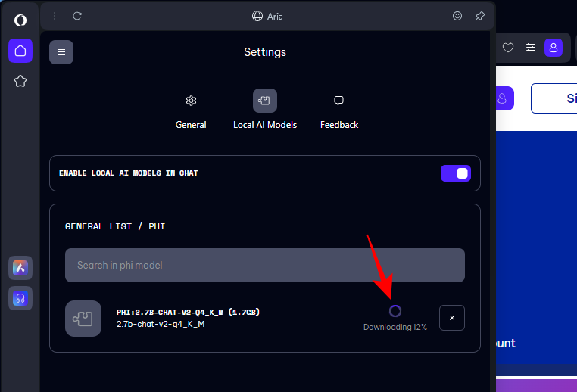
Task: Pin the Aria sidebar panel
Action: pos(480,16)
